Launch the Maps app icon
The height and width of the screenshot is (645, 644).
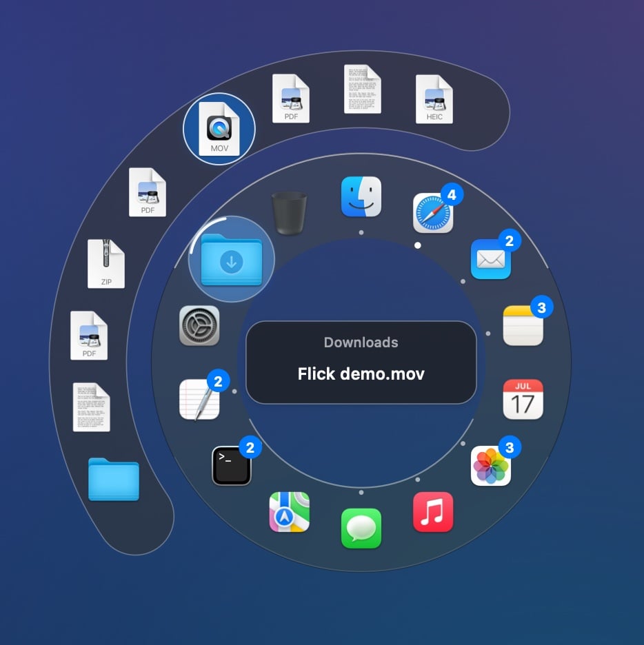coord(290,512)
